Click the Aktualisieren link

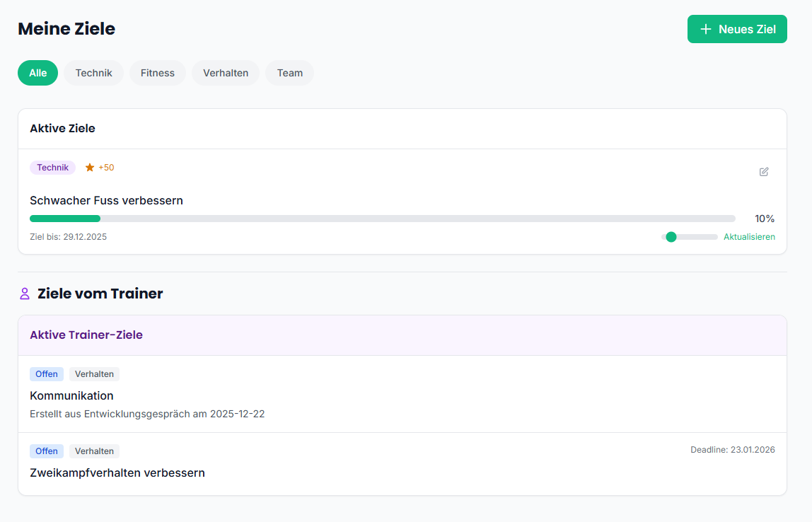(749, 236)
